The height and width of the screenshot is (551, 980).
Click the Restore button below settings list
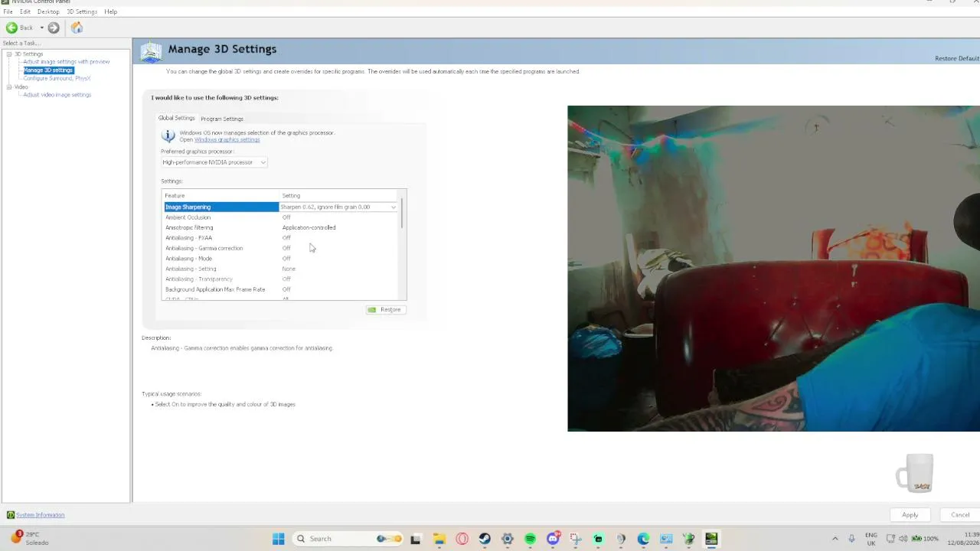click(x=385, y=310)
